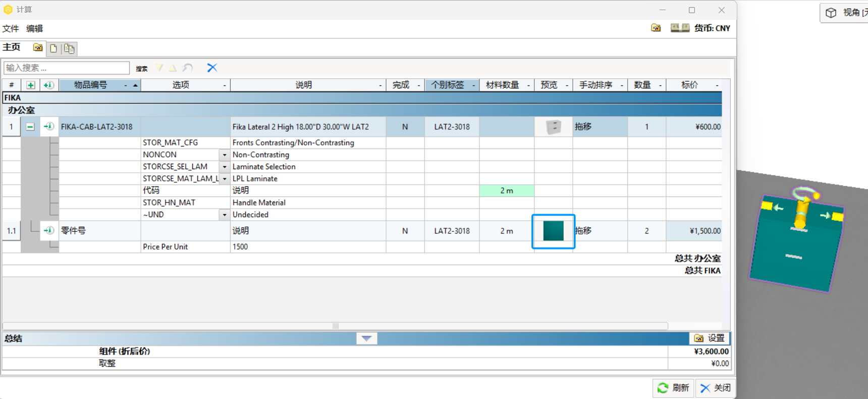868x399 pixels.
Task: Click the 数量 column header
Action: pyautogui.click(x=646, y=85)
